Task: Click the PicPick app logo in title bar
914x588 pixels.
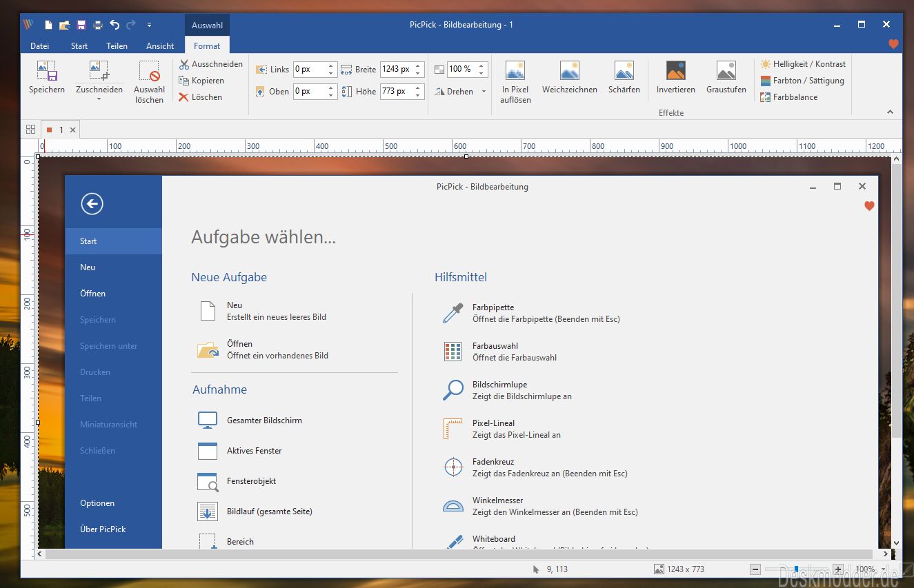Action: pyautogui.click(x=28, y=25)
